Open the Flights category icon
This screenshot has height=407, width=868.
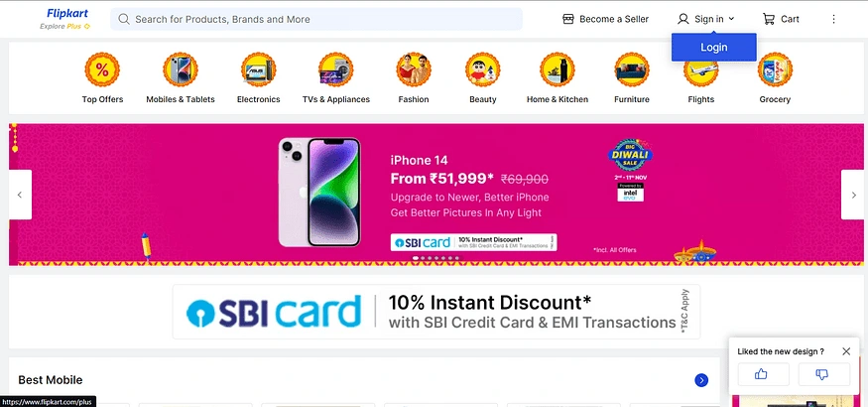[x=700, y=69]
